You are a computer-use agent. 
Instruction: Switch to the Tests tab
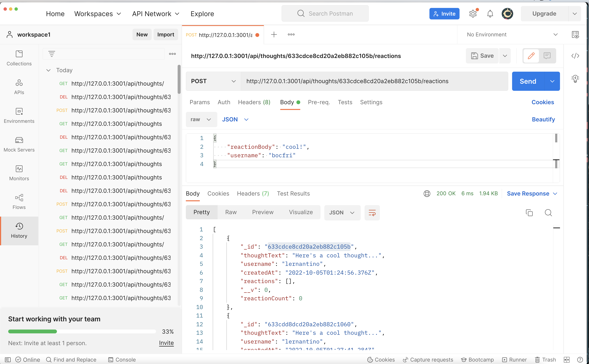345,102
